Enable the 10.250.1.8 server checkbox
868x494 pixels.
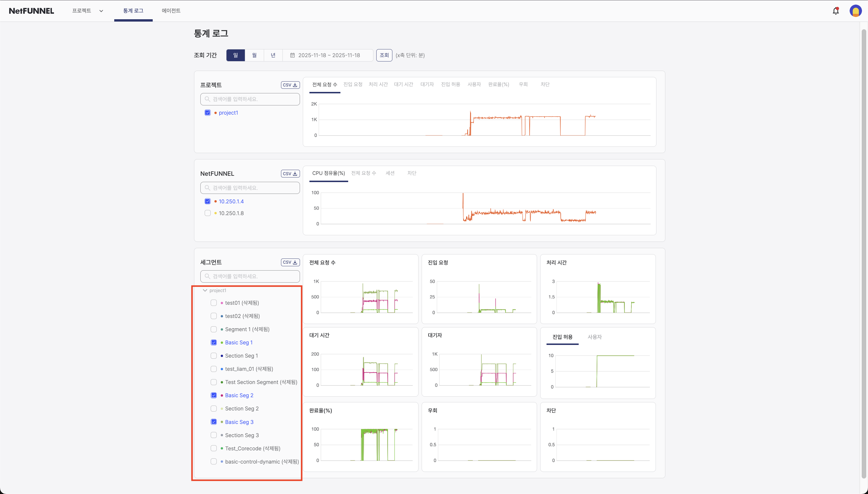[208, 213]
